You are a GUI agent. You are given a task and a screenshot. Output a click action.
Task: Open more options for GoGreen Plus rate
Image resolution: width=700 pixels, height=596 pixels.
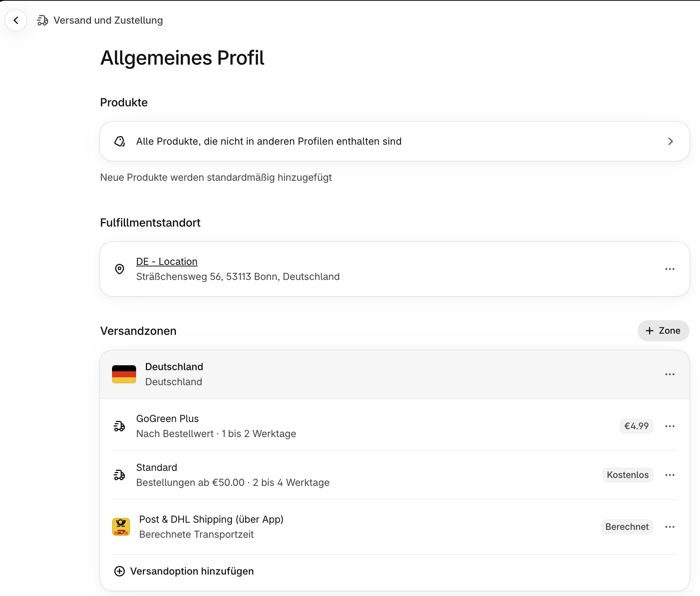670,426
